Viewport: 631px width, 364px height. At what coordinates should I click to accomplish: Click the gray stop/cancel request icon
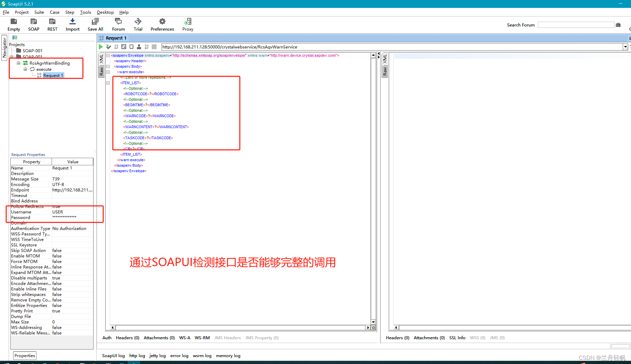154,47
